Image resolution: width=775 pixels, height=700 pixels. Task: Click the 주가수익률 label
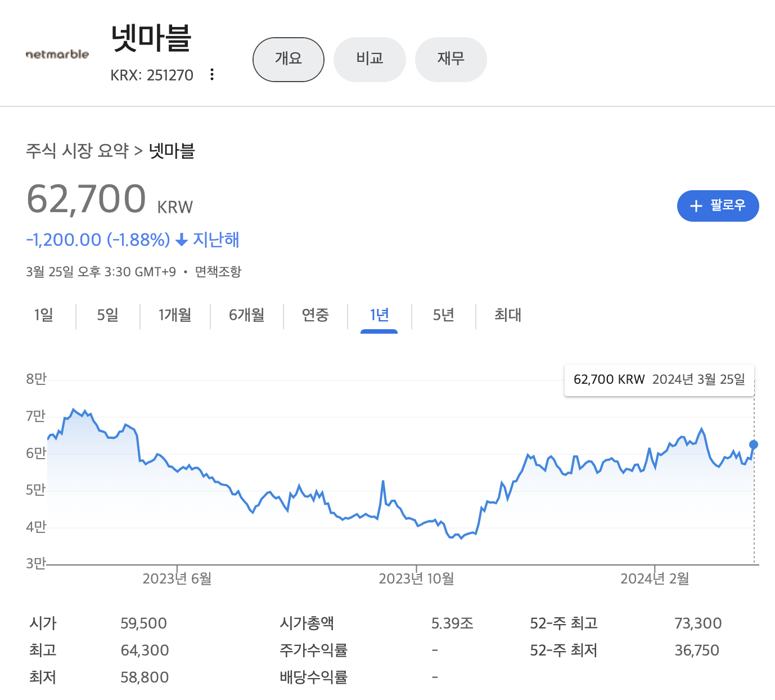(x=314, y=650)
